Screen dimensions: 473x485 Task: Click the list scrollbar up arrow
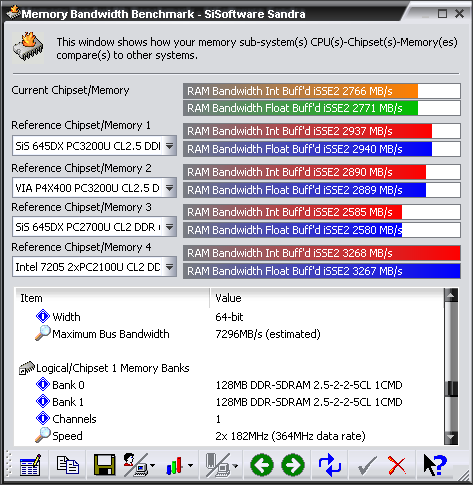pyautogui.click(x=451, y=295)
